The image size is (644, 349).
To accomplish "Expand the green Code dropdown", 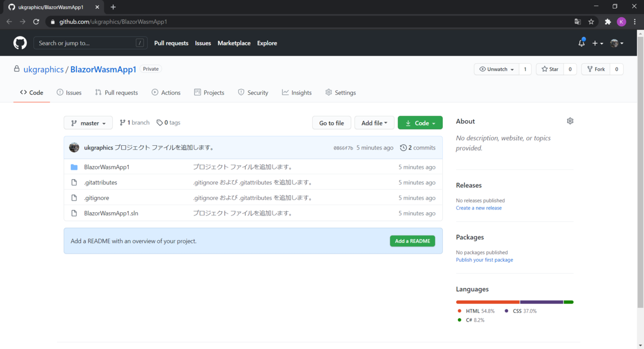I will 420,123.
